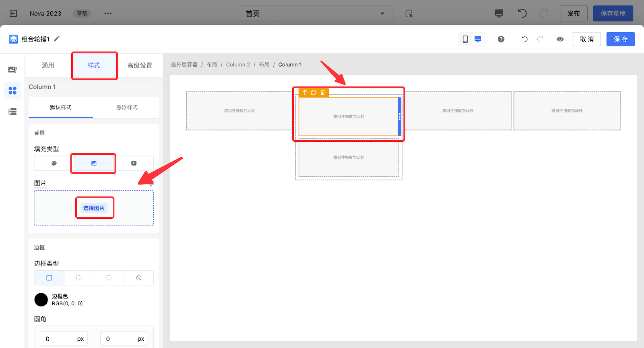Switch to mobile device preview

click(x=465, y=39)
